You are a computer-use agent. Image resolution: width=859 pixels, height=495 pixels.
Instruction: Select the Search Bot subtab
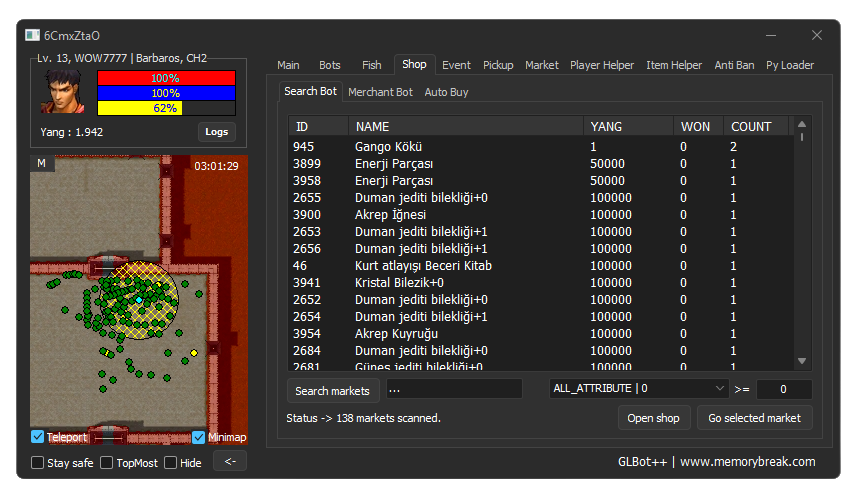[x=310, y=91]
